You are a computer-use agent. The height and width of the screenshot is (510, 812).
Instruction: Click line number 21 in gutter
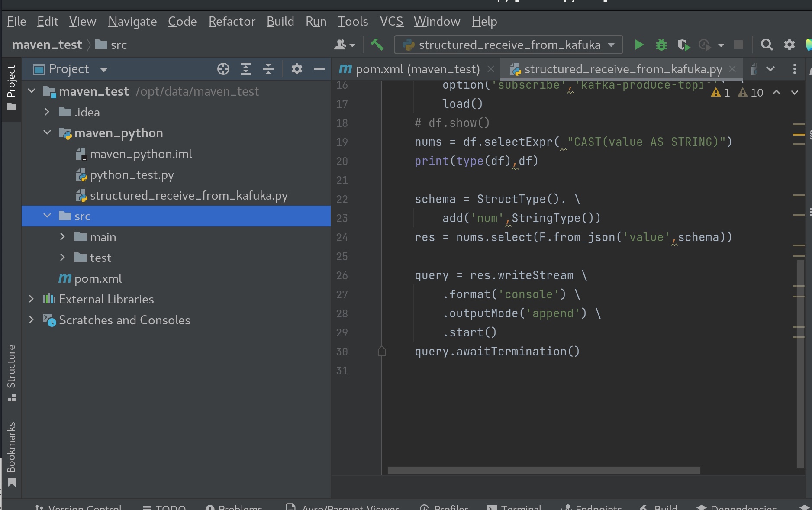[342, 180]
